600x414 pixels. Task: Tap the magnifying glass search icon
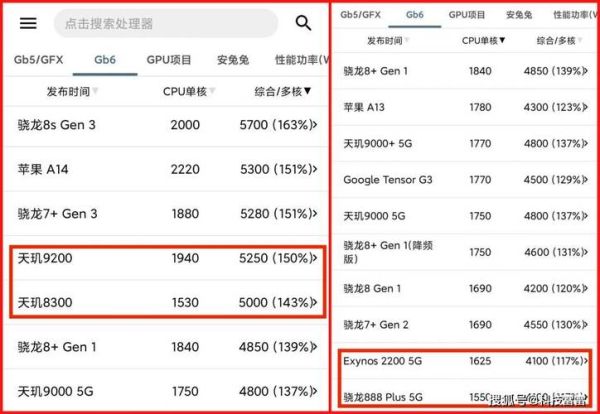303,23
